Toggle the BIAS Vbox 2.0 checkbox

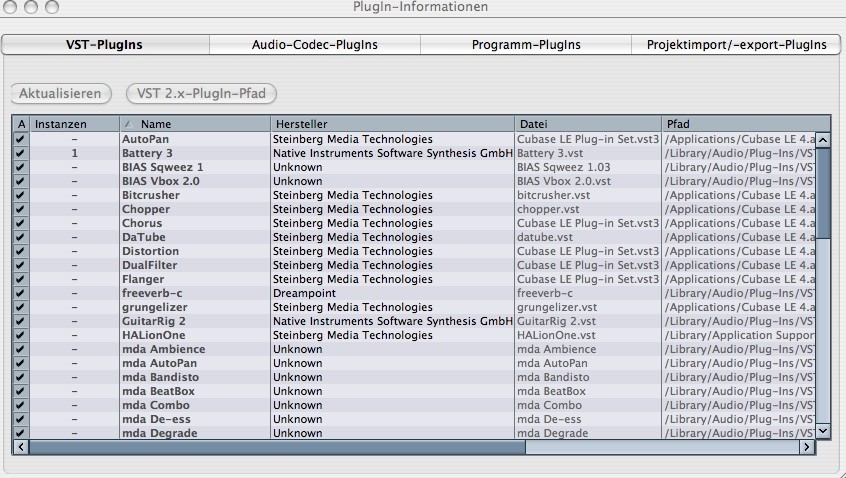[21, 181]
